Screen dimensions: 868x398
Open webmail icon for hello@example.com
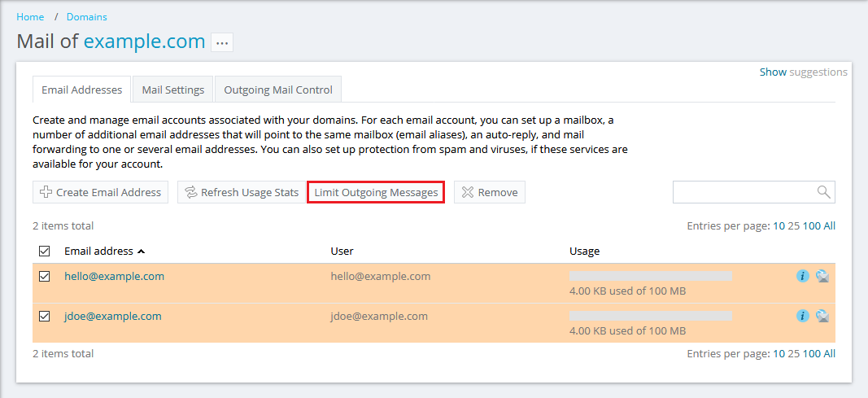(822, 276)
